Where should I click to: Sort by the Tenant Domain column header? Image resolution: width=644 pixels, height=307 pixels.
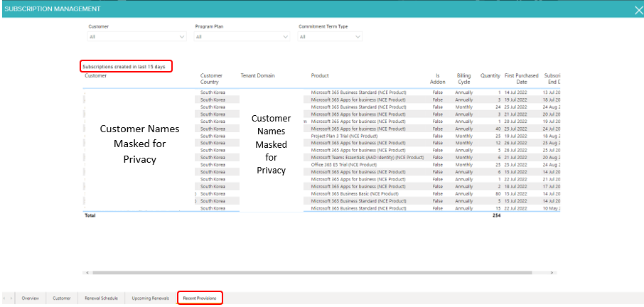point(257,75)
